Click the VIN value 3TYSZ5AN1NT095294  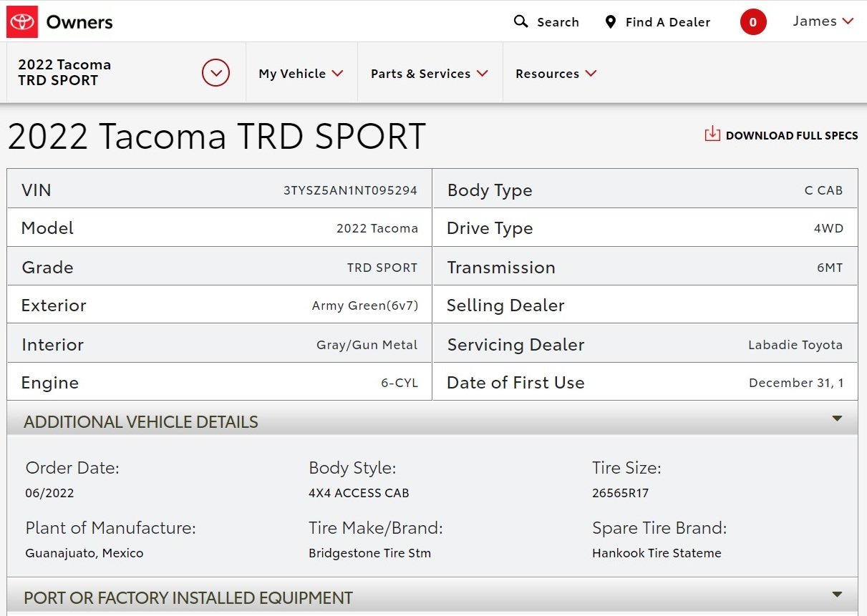[350, 190]
